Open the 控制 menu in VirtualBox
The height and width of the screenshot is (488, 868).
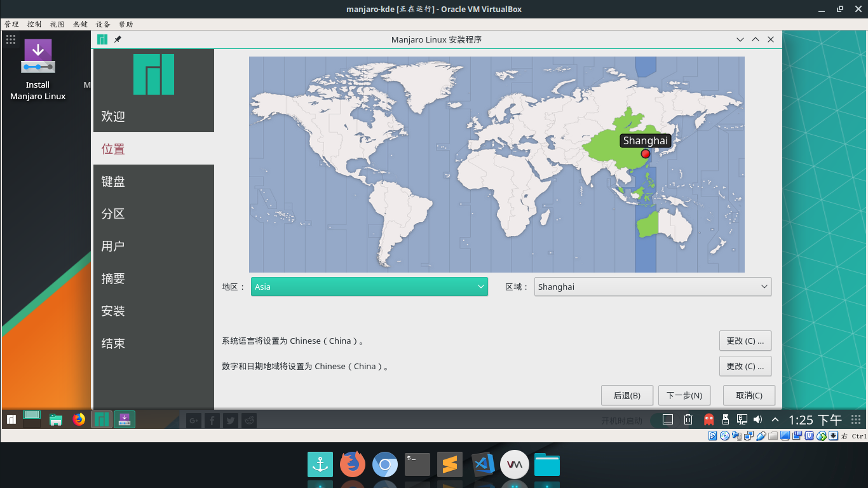[34, 24]
